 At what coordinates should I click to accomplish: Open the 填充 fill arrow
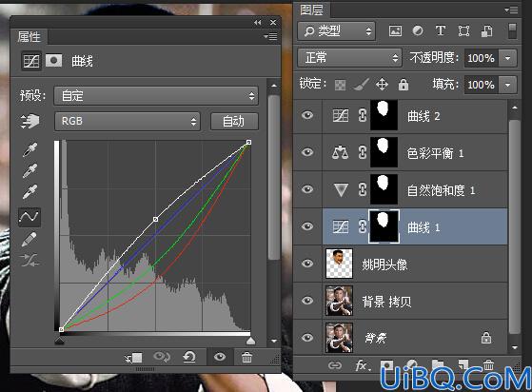coord(508,85)
